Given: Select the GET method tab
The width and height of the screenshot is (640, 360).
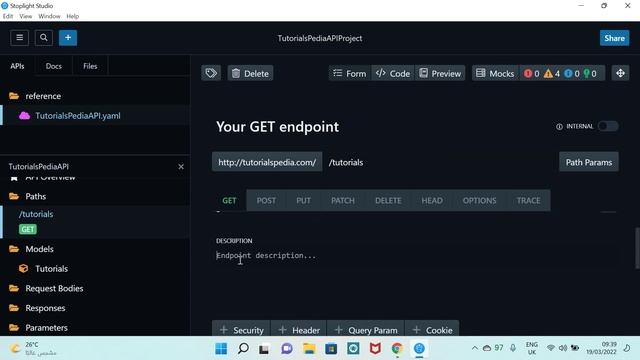Looking at the screenshot, I should pos(229,200).
